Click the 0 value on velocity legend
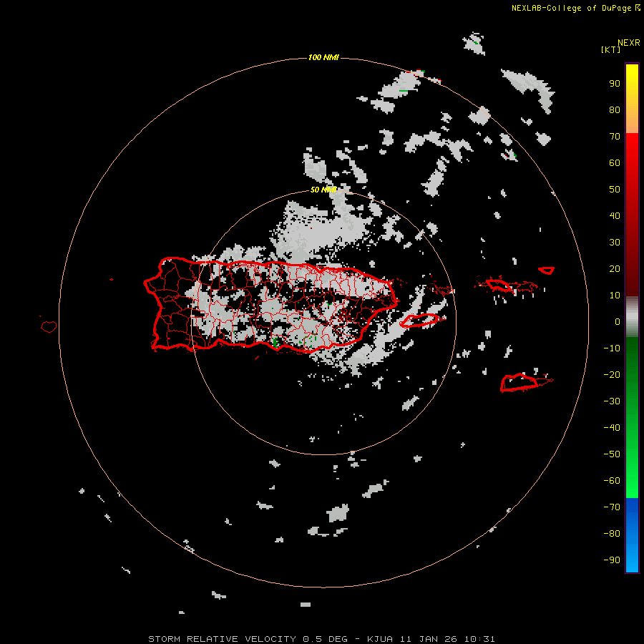 (618, 322)
